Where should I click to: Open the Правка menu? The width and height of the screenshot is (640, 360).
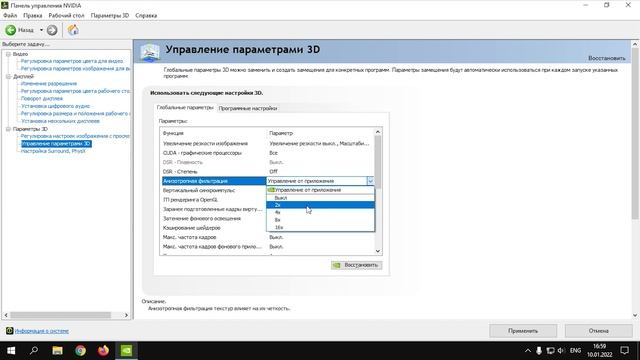click(33, 15)
